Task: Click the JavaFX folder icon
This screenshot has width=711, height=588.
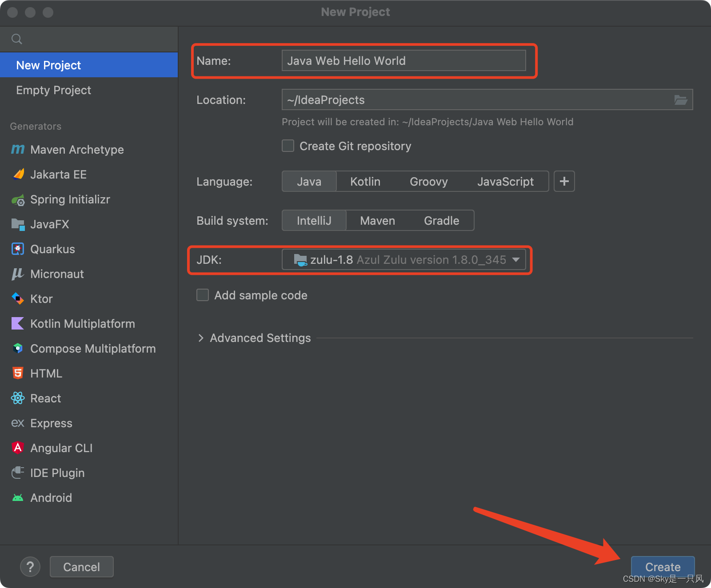Action: [18, 224]
